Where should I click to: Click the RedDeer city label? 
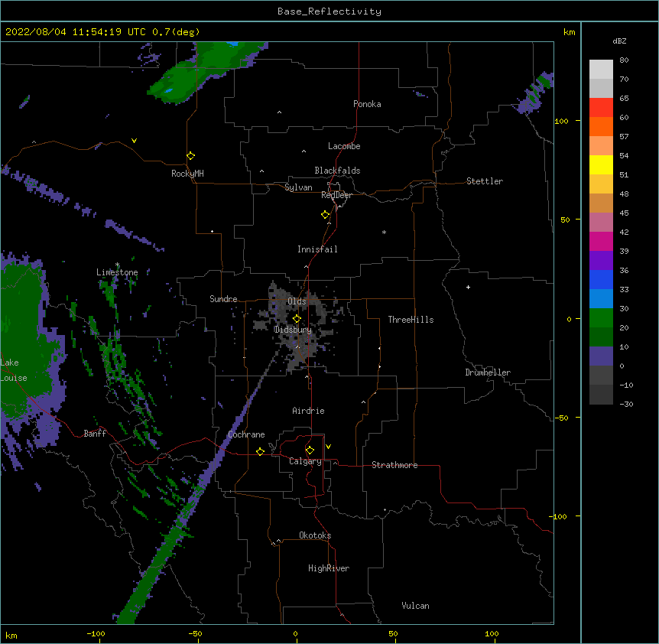(336, 195)
